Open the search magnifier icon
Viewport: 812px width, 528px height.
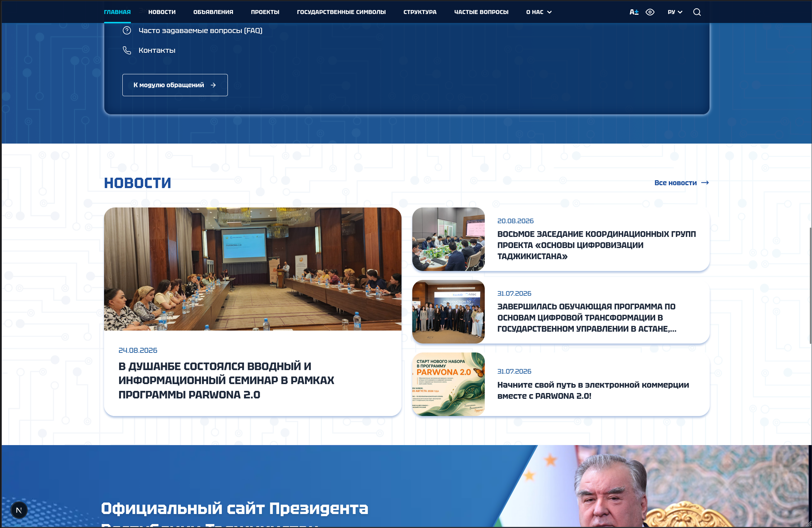(x=697, y=12)
